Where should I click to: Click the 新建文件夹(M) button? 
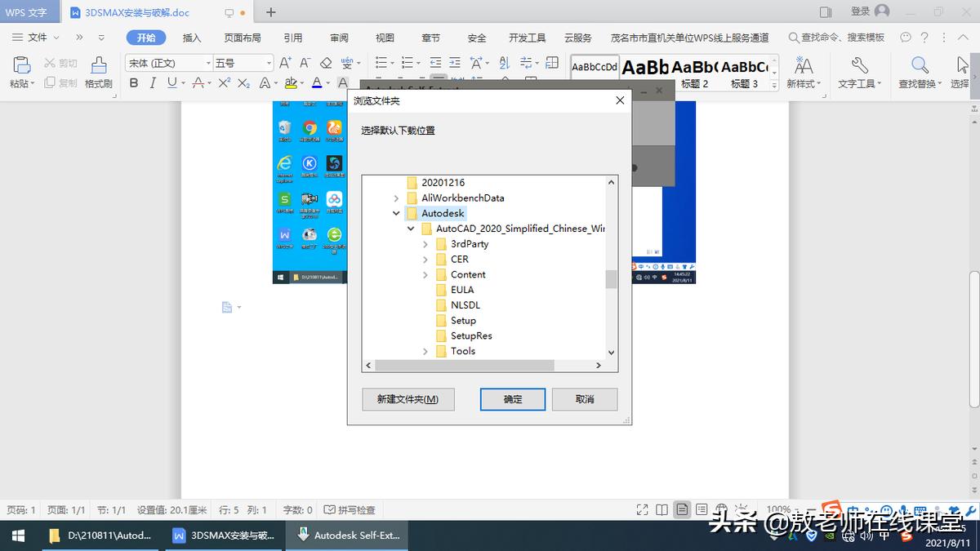tap(408, 399)
